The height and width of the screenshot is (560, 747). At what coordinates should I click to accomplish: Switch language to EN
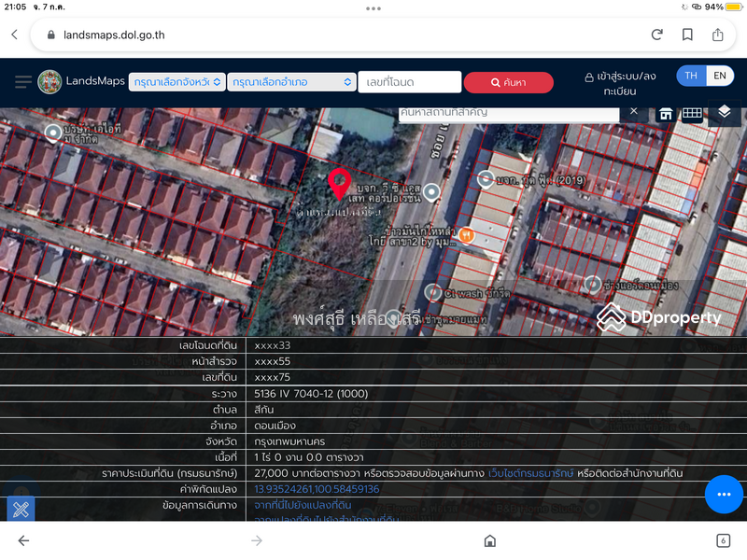pos(720,76)
